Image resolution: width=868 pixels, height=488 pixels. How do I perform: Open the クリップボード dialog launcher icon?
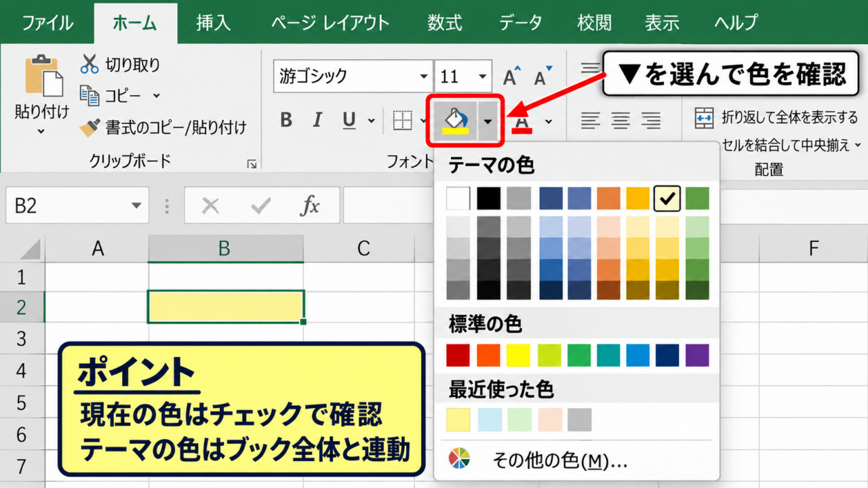[x=252, y=163]
